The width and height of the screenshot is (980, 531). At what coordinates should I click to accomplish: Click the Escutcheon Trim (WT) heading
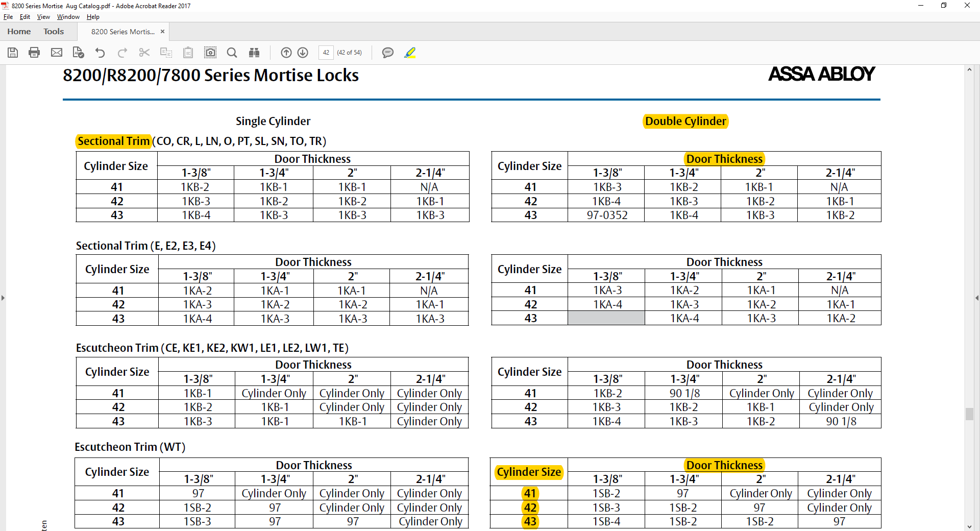tap(130, 447)
